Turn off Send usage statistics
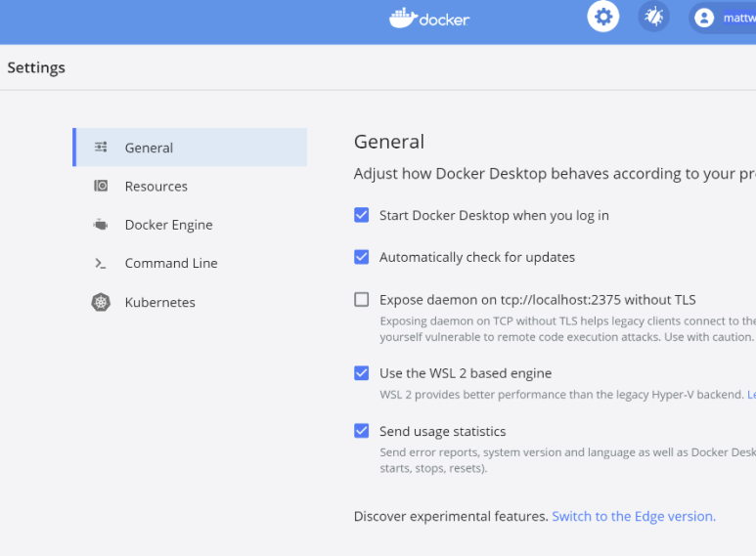756x556 pixels. click(361, 431)
